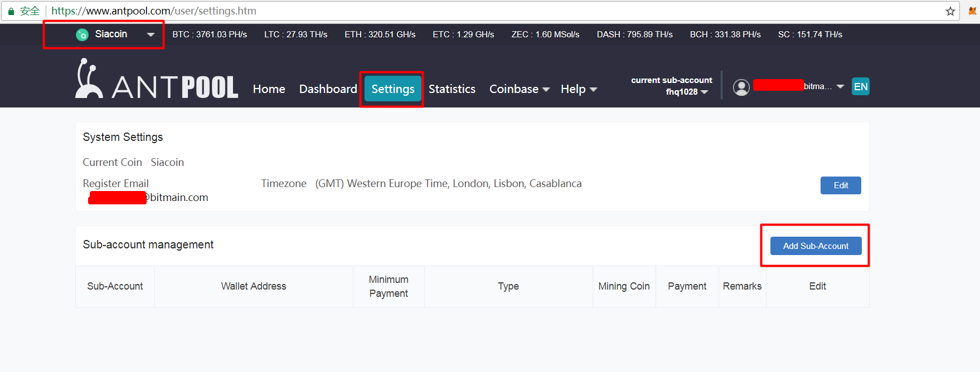Select the Settings tab
The height and width of the screenshot is (372, 980).
(x=392, y=89)
